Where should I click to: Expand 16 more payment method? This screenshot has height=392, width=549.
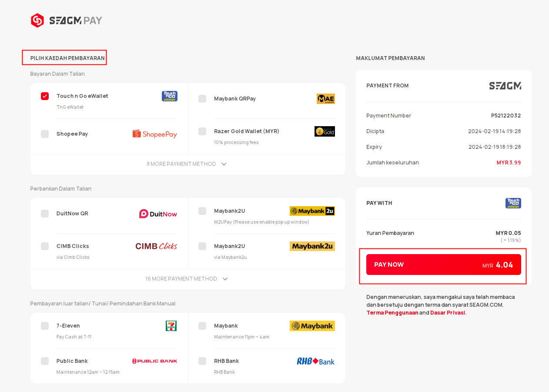(x=187, y=279)
